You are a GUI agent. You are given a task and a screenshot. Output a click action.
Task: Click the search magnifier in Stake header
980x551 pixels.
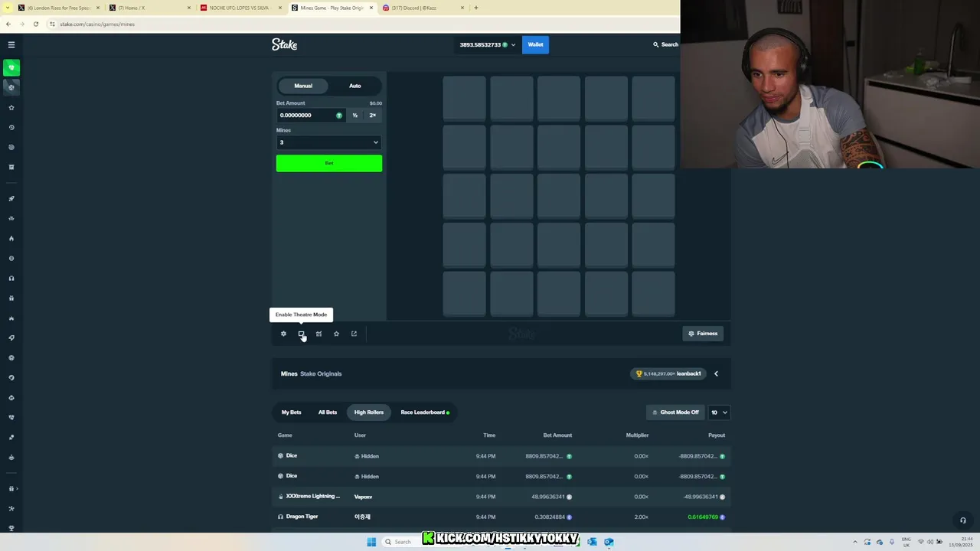[x=655, y=44]
